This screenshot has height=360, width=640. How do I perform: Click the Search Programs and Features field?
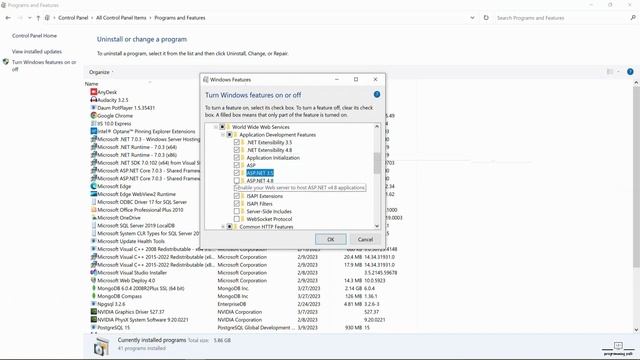562,18
